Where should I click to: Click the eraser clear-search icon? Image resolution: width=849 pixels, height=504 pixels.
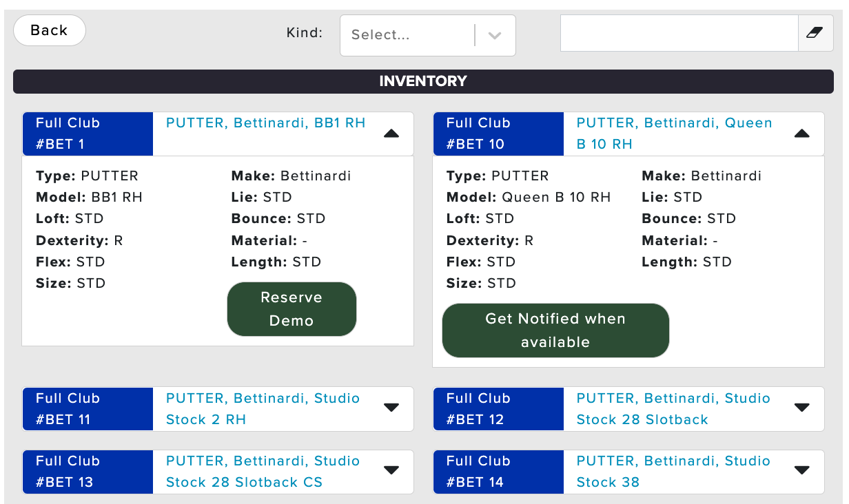815,33
